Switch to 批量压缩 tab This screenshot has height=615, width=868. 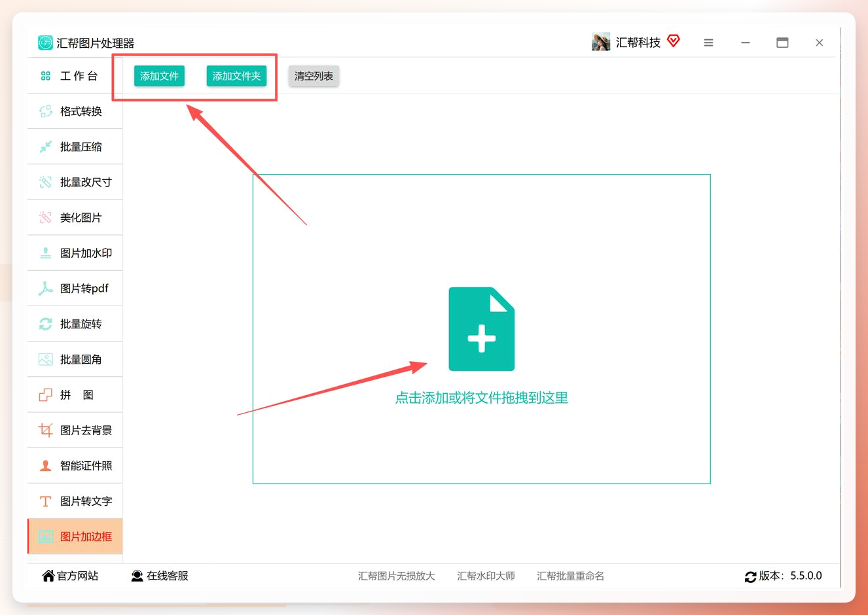coord(75,147)
